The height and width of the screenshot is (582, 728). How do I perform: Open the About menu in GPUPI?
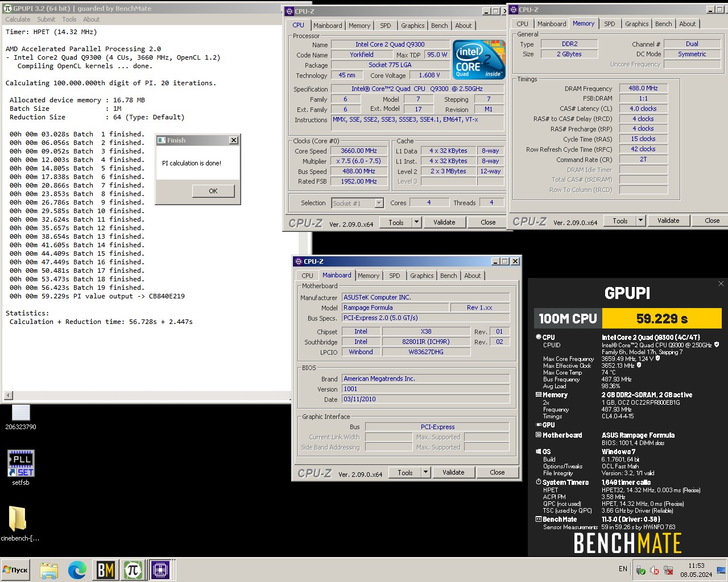tap(92, 19)
